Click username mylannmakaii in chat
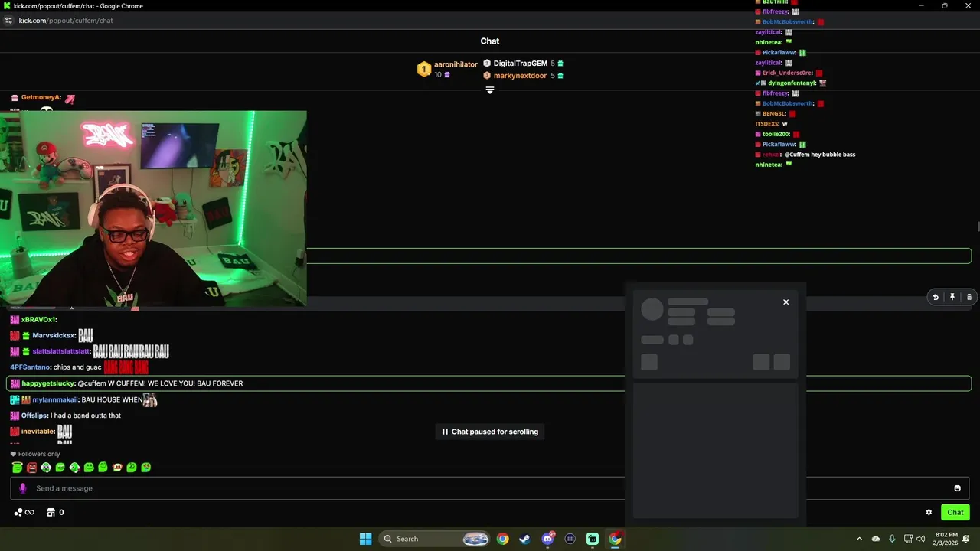This screenshot has height=551, width=980. pos(55,399)
